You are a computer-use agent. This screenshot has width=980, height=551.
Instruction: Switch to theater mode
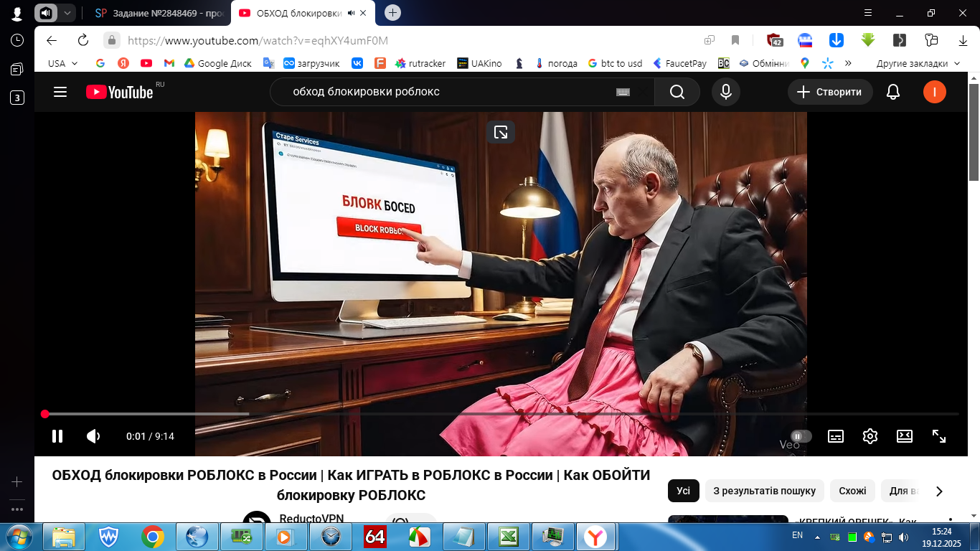(x=905, y=436)
